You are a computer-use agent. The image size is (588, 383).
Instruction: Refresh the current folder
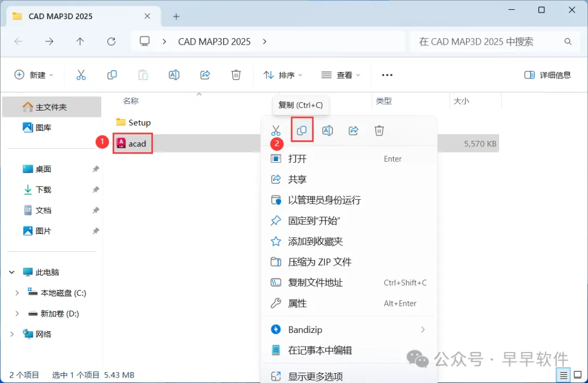pos(112,41)
